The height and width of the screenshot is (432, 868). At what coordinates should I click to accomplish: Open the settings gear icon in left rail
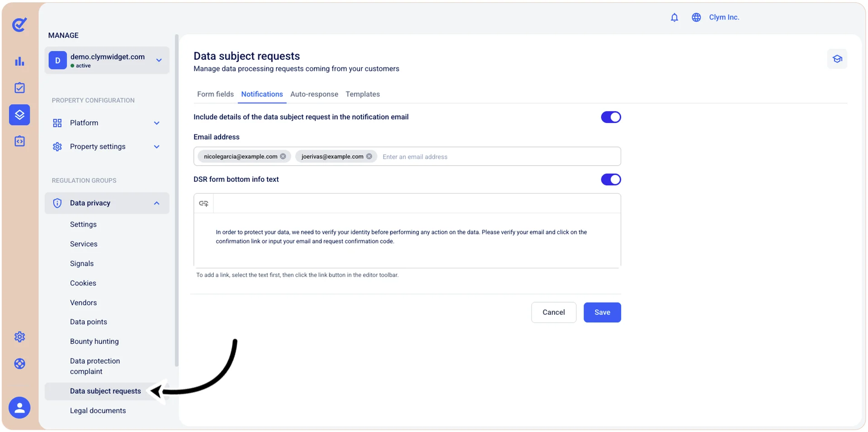coord(19,337)
